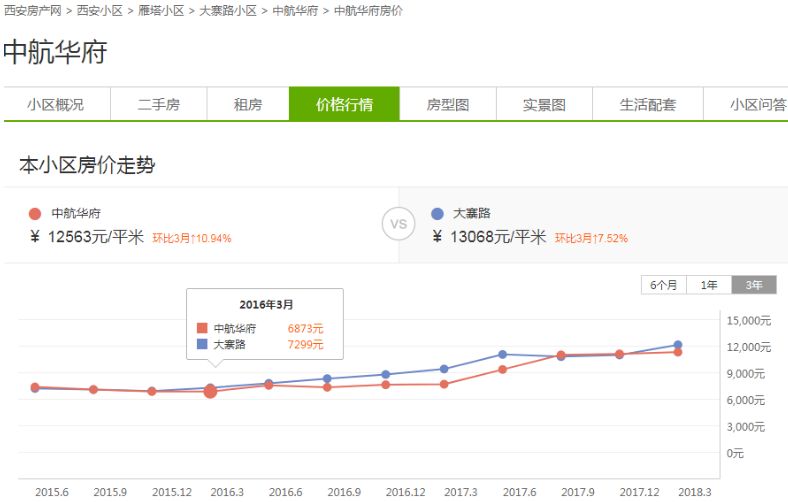Click the 2015.6 axis label
Screen dimensions: 788x502
pos(52,492)
